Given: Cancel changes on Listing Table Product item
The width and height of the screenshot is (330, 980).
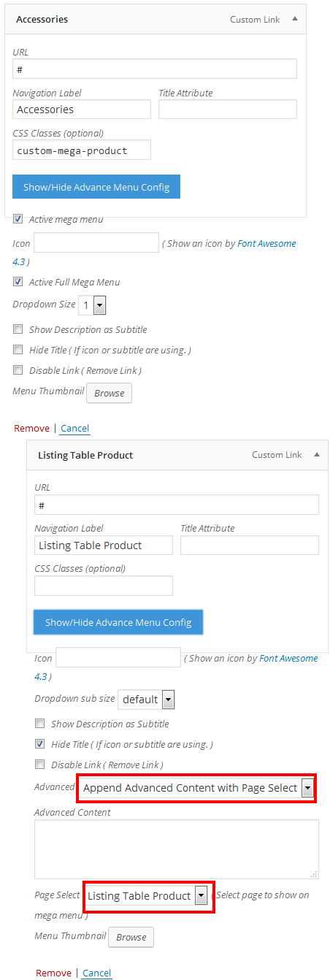Looking at the screenshot, I should tap(97, 973).
